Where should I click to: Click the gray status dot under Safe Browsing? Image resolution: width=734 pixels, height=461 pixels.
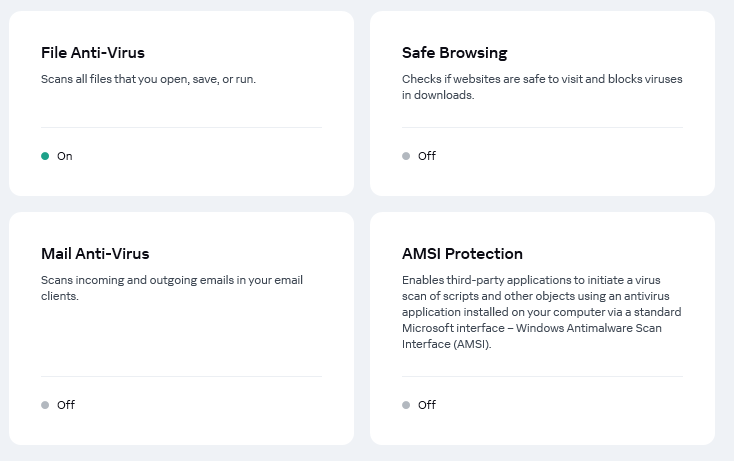[406, 156]
